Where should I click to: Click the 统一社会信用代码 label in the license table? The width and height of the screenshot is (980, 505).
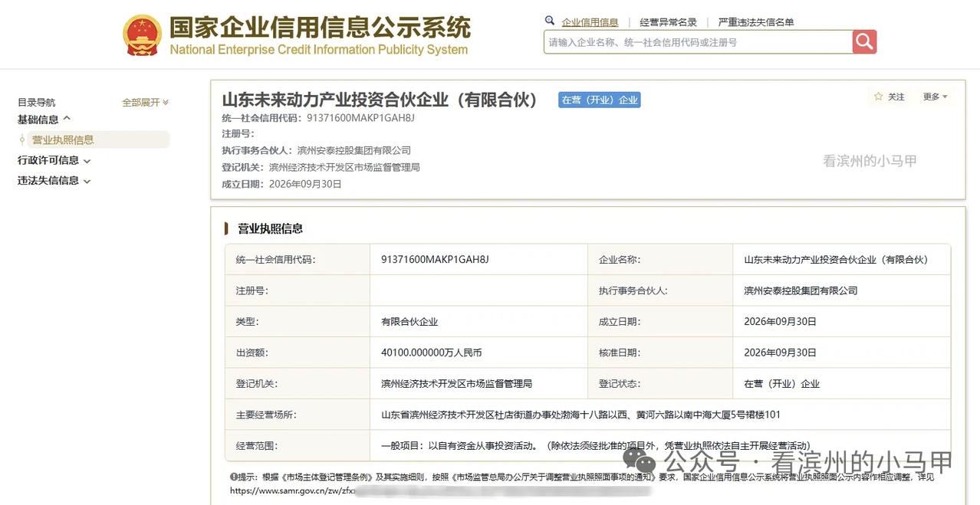(275, 260)
